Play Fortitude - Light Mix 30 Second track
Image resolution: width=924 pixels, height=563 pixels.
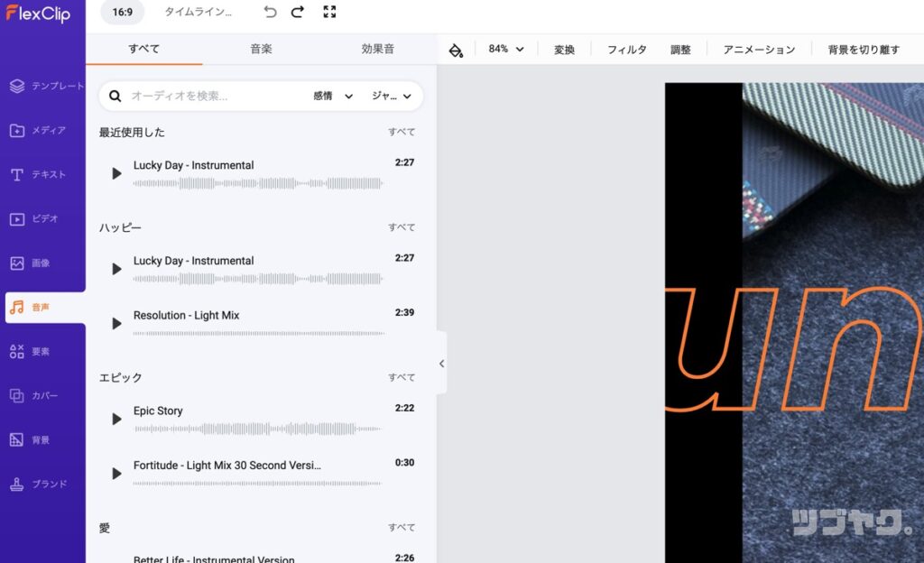[x=116, y=474]
